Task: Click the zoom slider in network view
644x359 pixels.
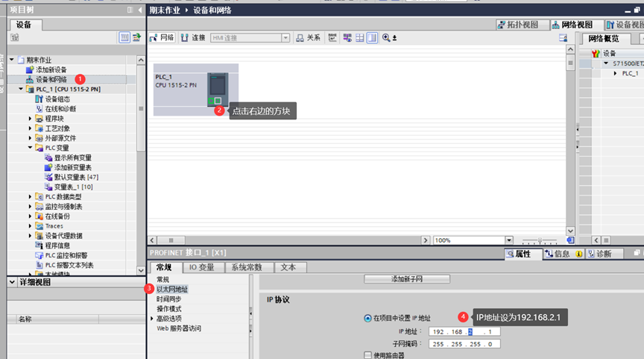Action: click(x=540, y=240)
